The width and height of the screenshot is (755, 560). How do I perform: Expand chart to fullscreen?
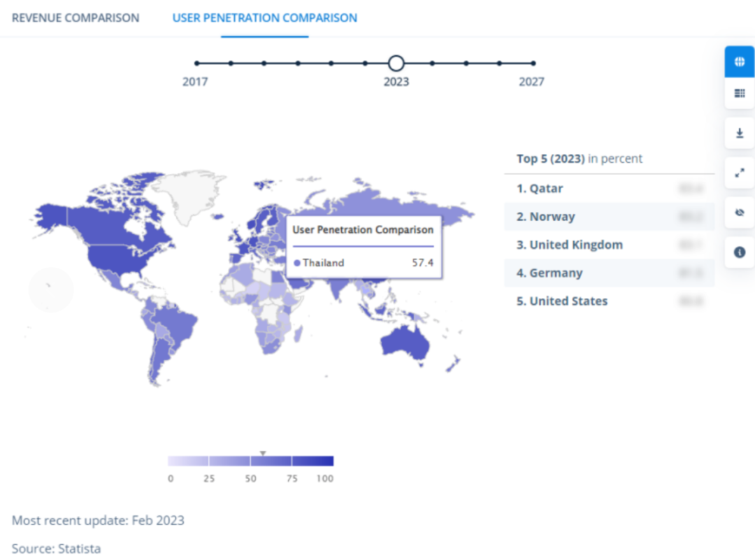(739, 172)
